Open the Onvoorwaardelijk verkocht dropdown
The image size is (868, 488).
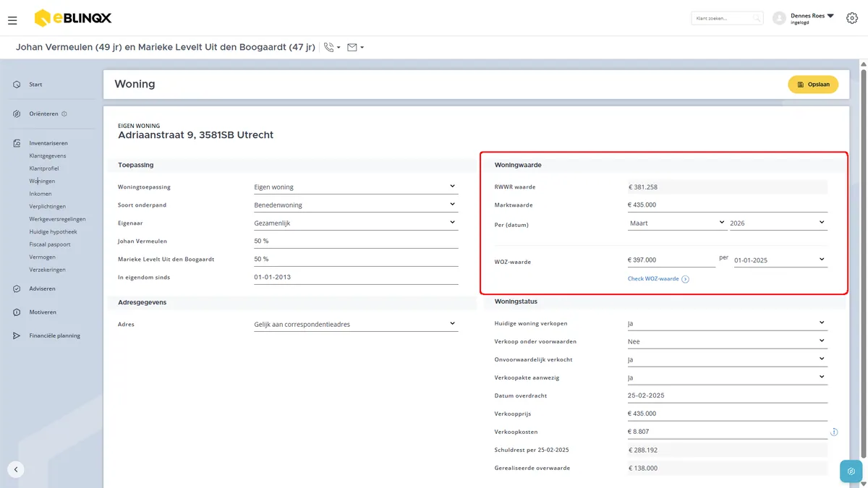[728, 359]
